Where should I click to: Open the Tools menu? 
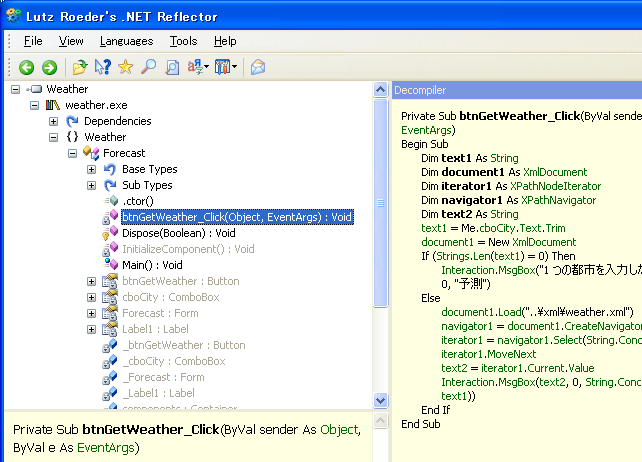[183, 41]
